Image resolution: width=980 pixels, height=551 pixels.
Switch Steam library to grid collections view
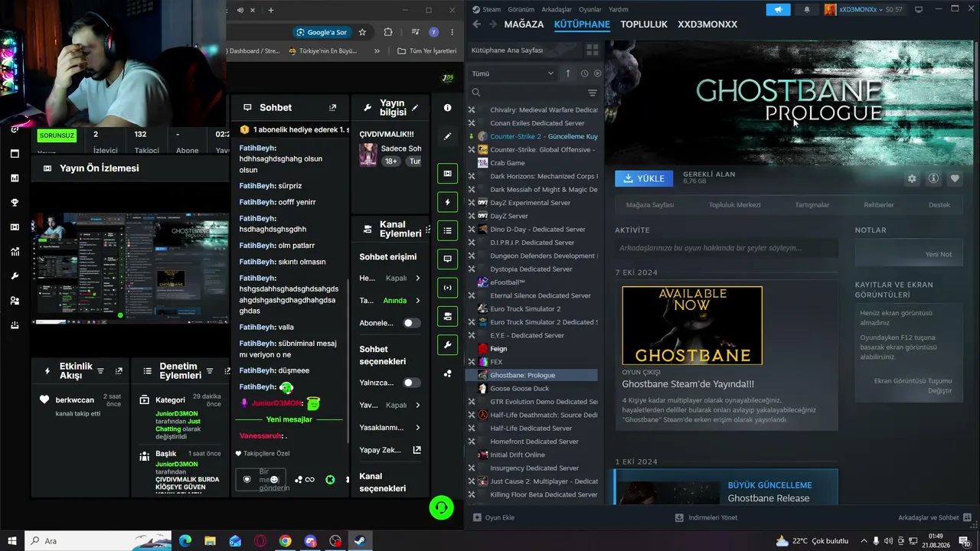(592, 50)
